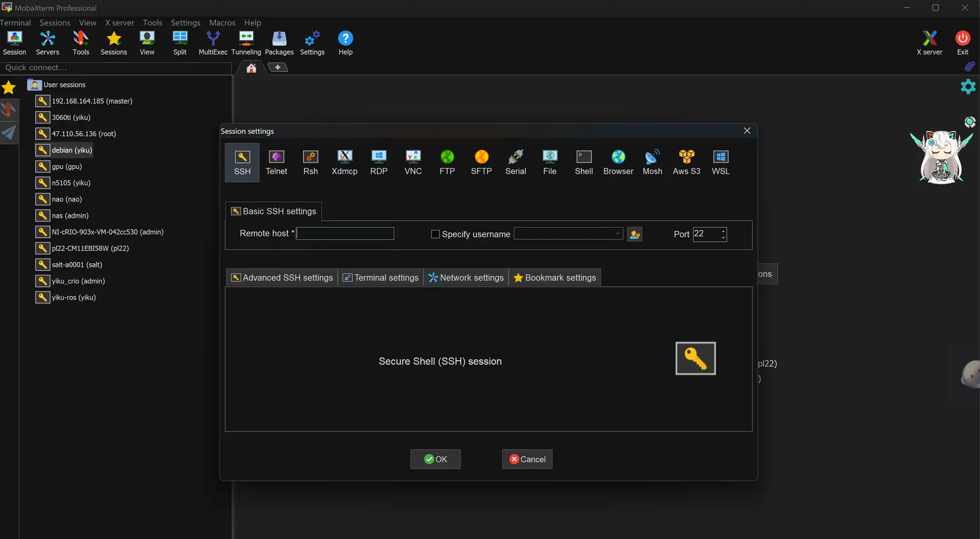Image resolution: width=980 pixels, height=539 pixels.
Task: Click the Port number field
Action: click(x=706, y=234)
